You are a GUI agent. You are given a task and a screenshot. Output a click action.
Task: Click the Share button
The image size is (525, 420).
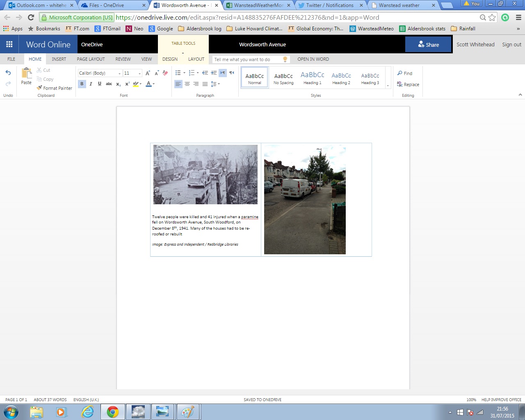coord(428,44)
